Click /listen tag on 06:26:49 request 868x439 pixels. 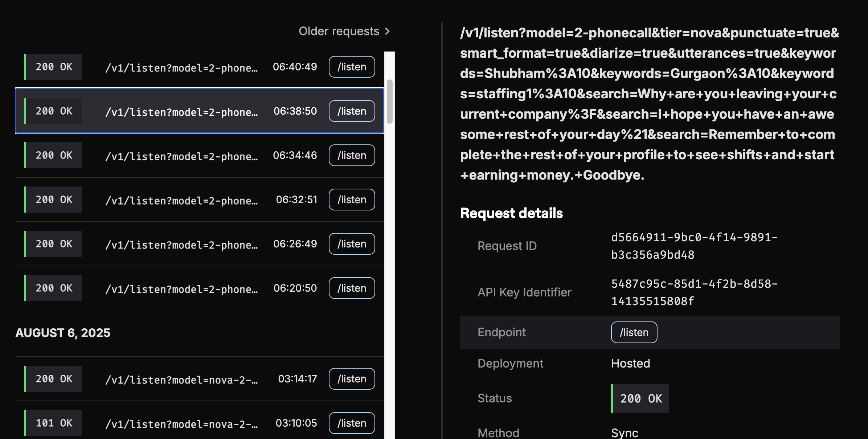pos(352,244)
